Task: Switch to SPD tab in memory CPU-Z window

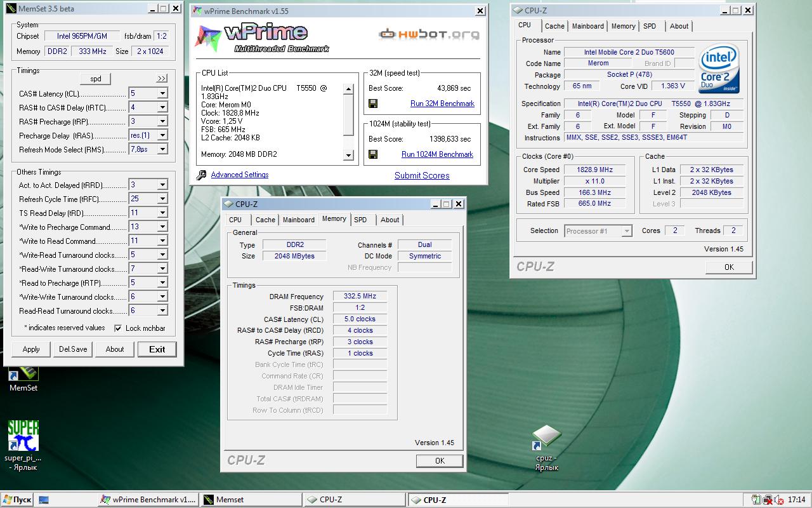Action: (x=360, y=220)
